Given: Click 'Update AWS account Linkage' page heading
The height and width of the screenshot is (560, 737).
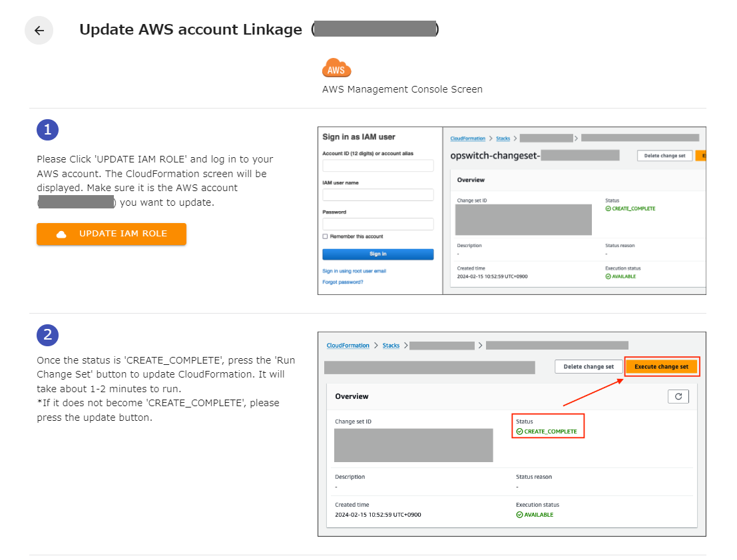Looking at the screenshot, I should (x=191, y=29).
